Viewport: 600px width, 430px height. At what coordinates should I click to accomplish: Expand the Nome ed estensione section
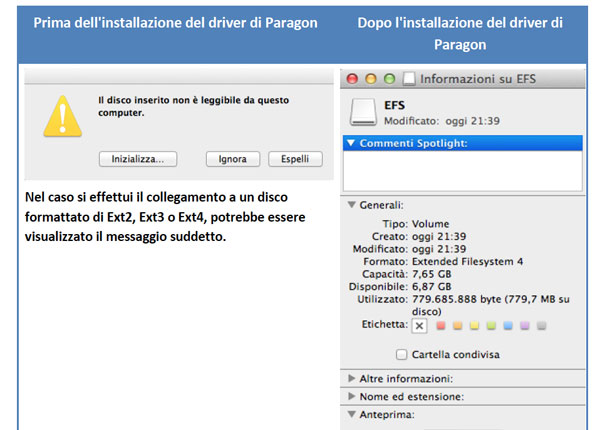[351, 396]
